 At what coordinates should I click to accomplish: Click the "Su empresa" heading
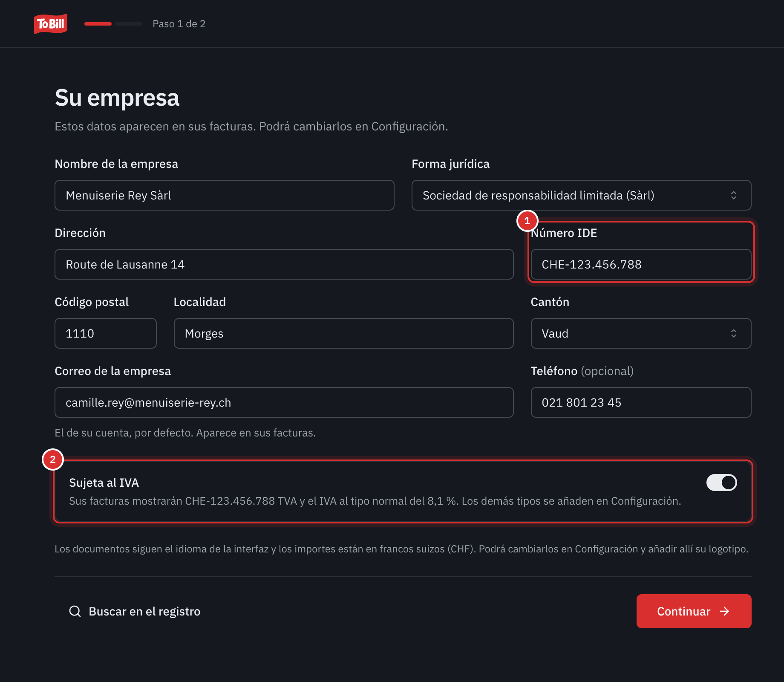pos(117,98)
